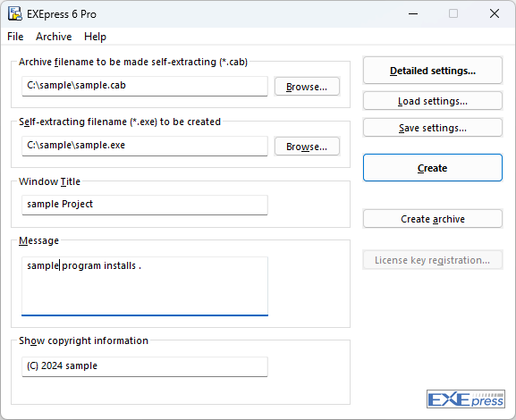
Task: Click the Save settings button
Action: tap(433, 128)
